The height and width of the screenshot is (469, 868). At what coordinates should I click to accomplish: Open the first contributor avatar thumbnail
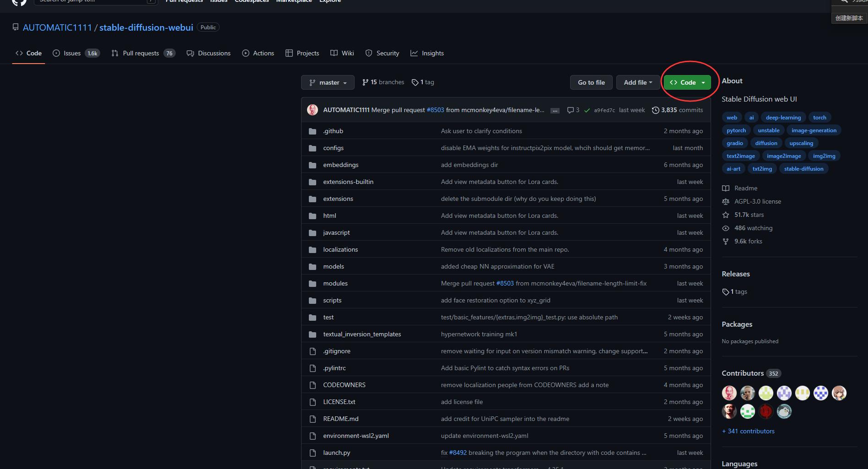pyautogui.click(x=729, y=393)
